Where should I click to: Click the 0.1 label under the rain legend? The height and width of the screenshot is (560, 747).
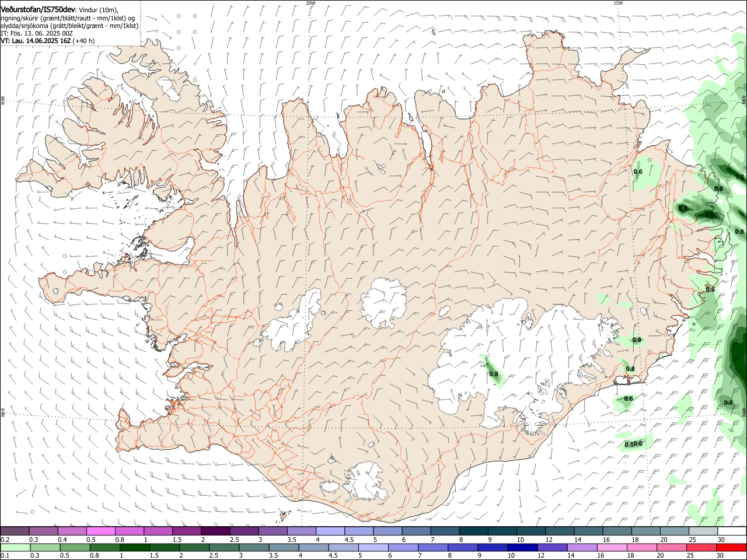point(5,555)
